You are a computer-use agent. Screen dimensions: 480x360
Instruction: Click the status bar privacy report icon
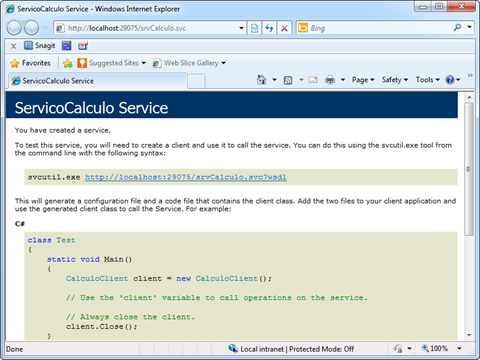(x=398, y=349)
